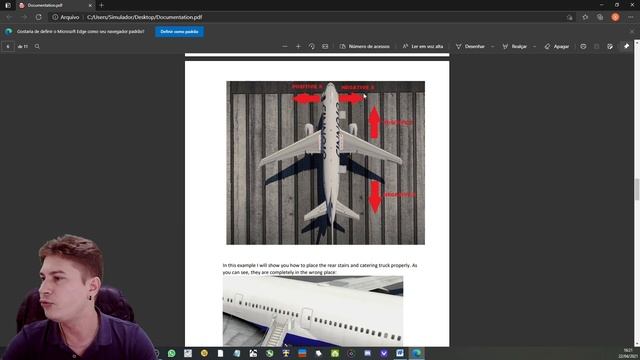Zoom in the PDF with plus

click(x=298, y=47)
